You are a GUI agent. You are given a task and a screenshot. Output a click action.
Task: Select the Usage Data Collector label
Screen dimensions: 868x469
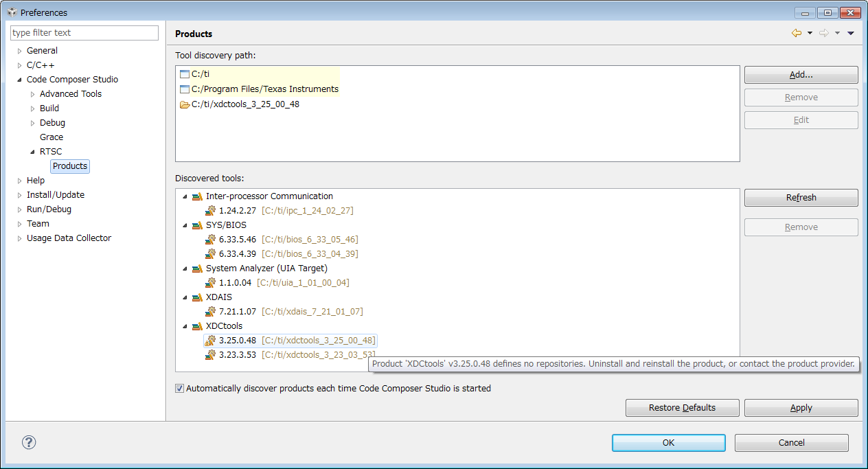click(69, 238)
